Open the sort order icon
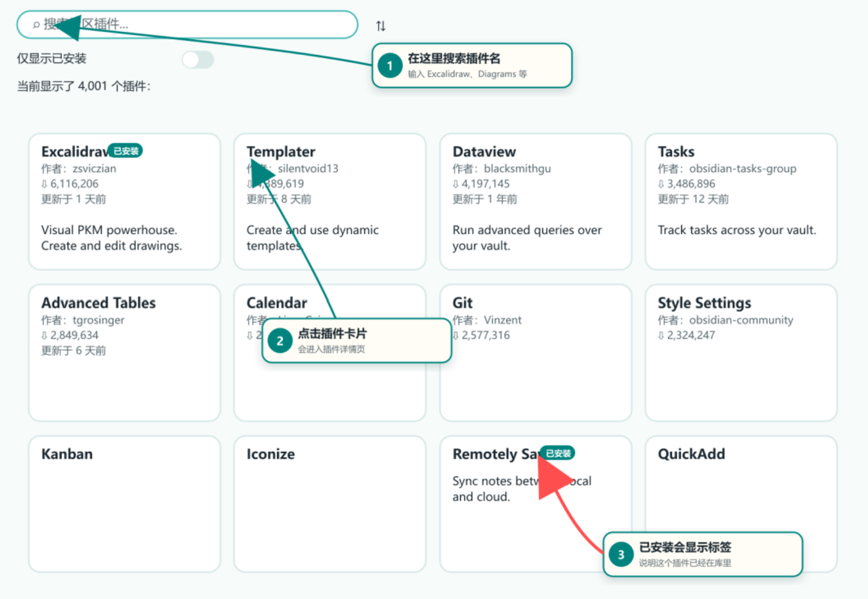Viewport: 868px width, 599px height. (x=381, y=26)
